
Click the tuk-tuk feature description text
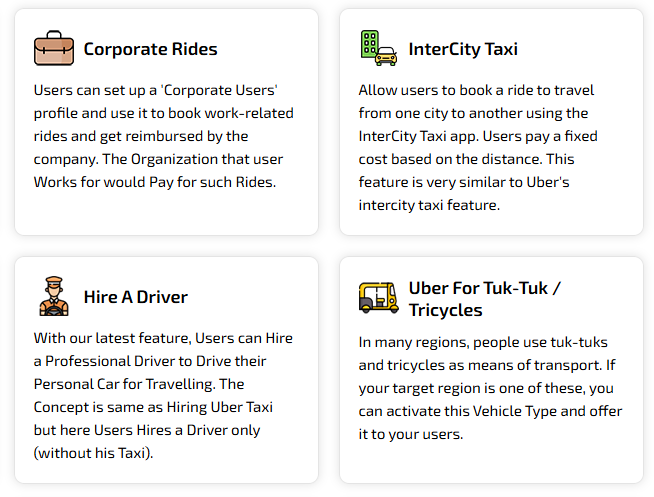click(x=490, y=388)
